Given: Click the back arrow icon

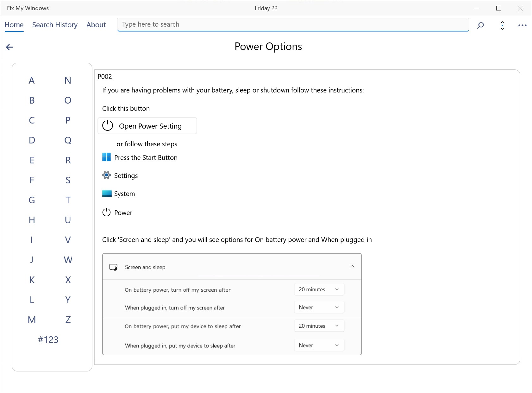Looking at the screenshot, I should click(10, 47).
